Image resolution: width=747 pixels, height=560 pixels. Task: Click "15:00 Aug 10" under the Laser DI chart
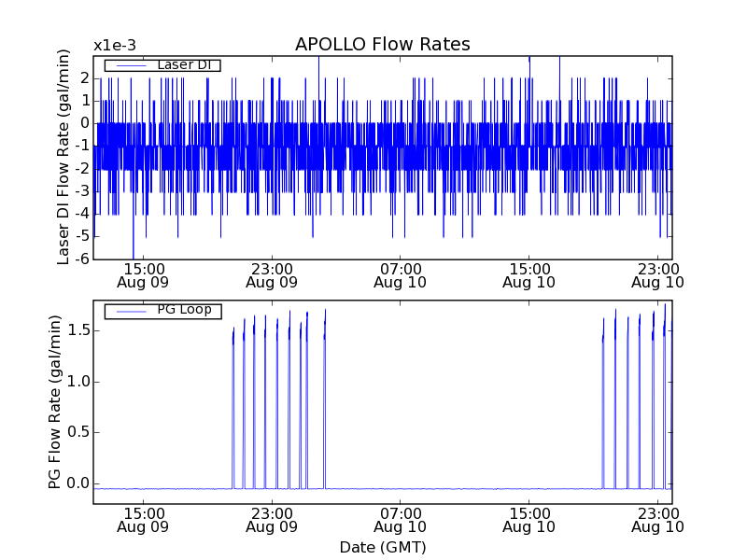[x=529, y=275]
